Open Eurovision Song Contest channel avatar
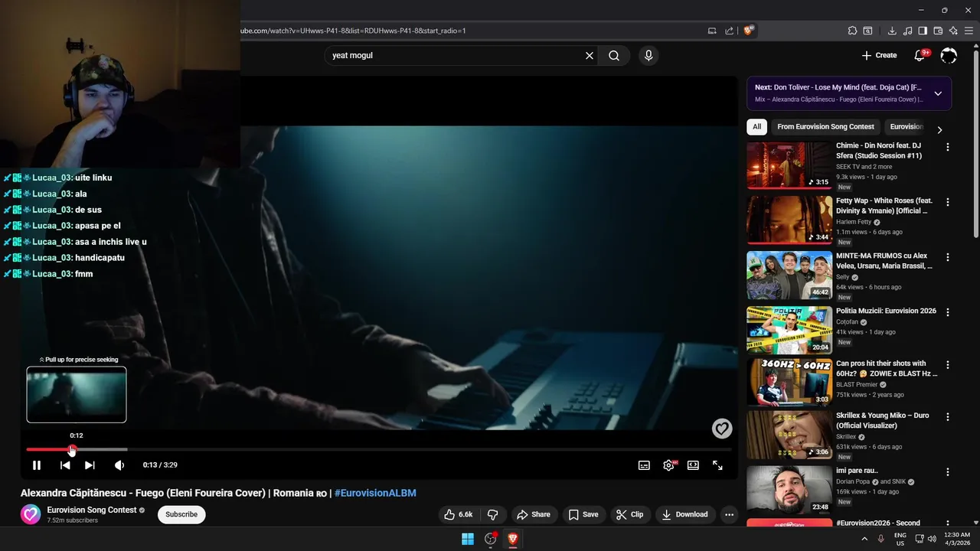This screenshot has width=980, height=551. click(x=31, y=514)
